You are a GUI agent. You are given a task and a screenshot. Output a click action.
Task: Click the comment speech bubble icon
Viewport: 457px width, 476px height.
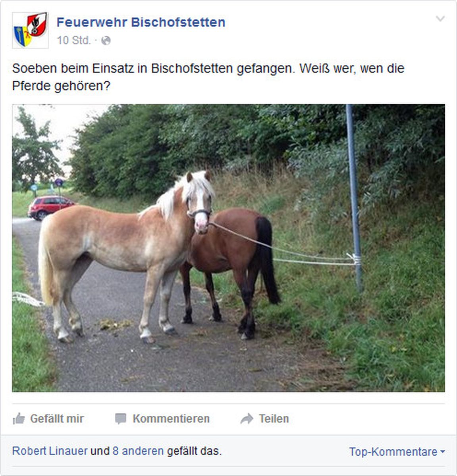[x=120, y=419]
